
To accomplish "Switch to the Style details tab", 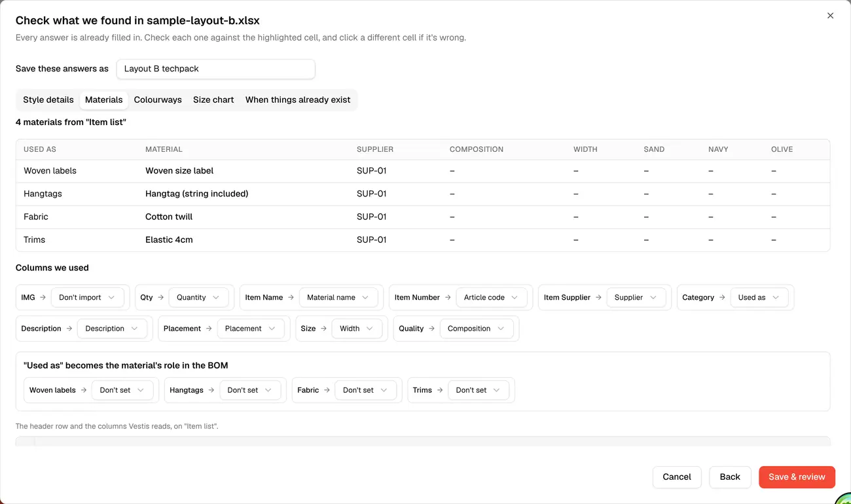I will 48,100.
